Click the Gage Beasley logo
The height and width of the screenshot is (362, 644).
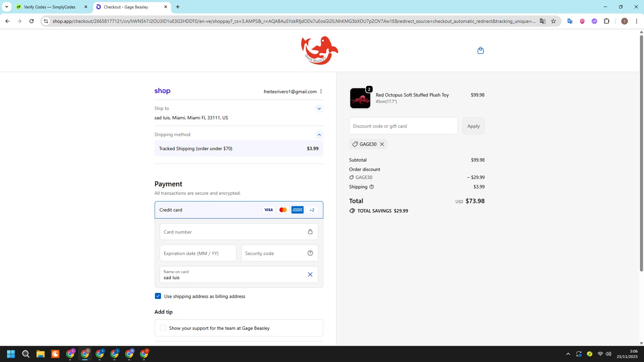319,51
